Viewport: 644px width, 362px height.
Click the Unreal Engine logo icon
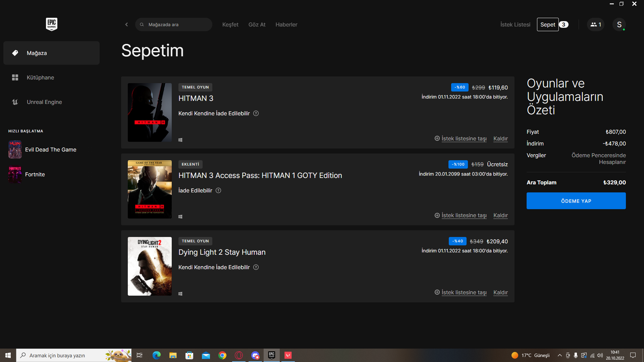coord(15,102)
